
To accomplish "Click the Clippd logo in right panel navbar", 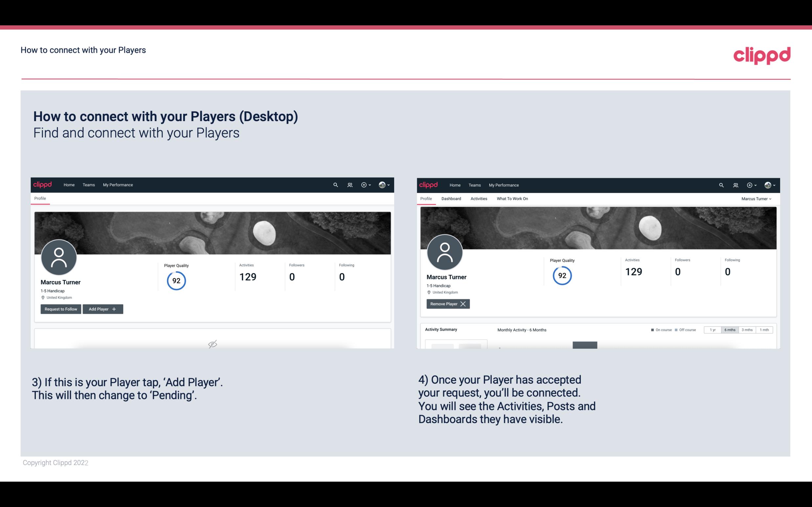I will tap(429, 184).
